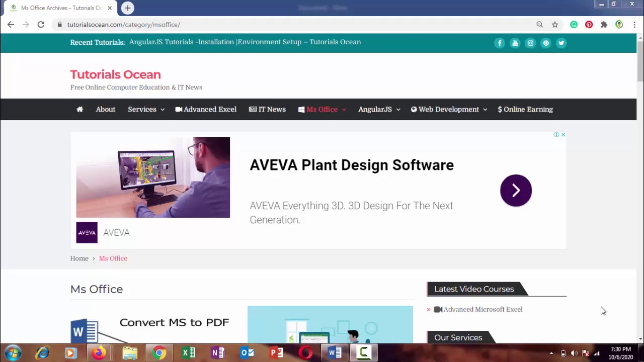Switch to Word in the taskbar
This screenshot has width=644, height=362.
[x=335, y=353]
